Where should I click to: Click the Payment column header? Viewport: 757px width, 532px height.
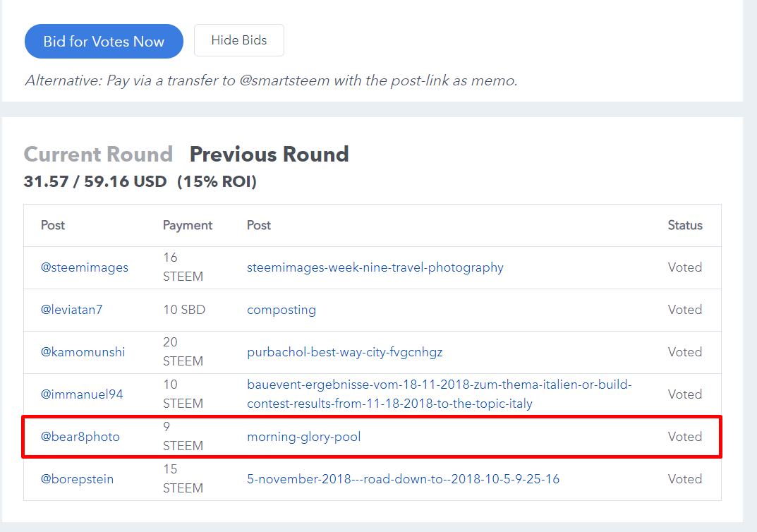pyautogui.click(x=188, y=226)
